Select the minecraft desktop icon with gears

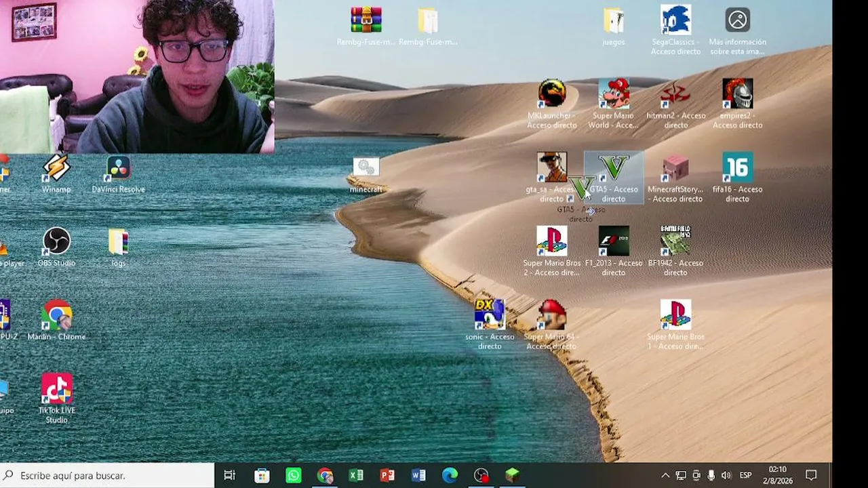tap(366, 167)
